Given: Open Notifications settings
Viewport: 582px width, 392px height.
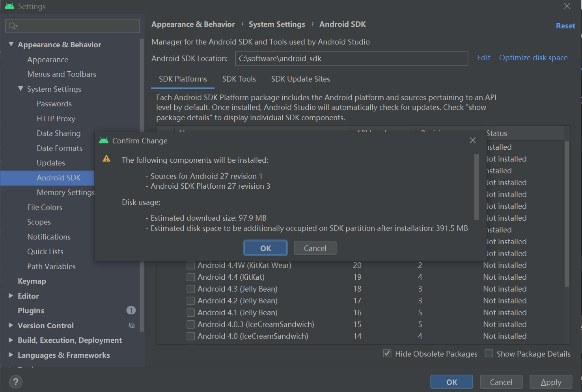Looking at the screenshot, I should (49, 237).
